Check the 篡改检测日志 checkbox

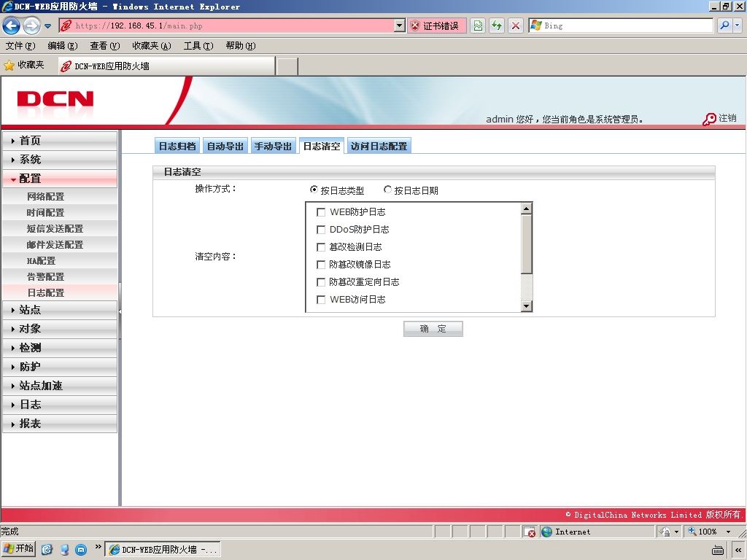[321, 247]
